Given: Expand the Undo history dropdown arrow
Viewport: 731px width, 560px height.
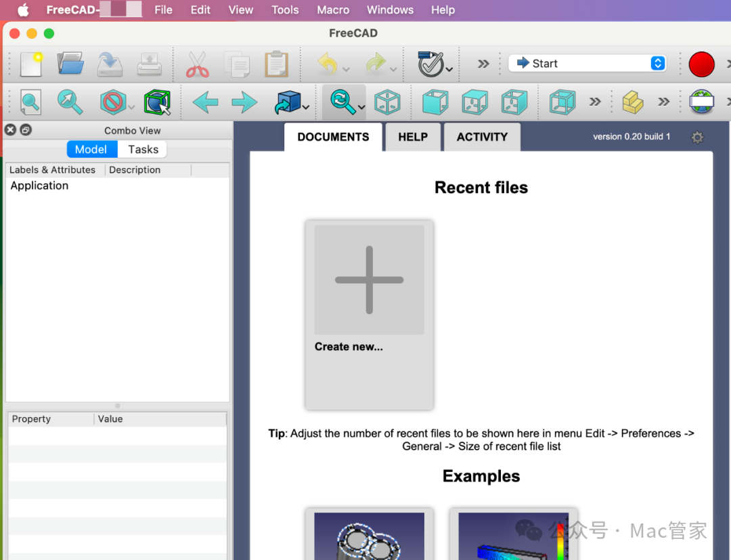Looking at the screenshot, I should [x=346, y=70].
